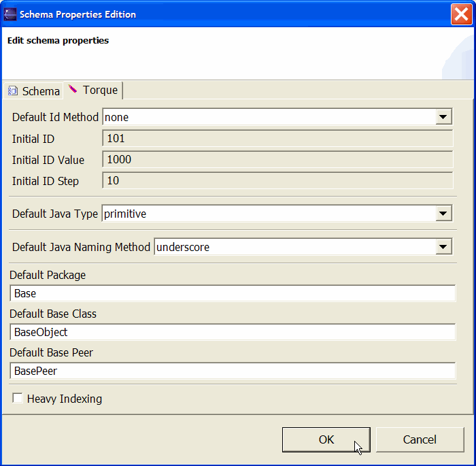Click the Default Id Method label
Image resolution: width=476 pixels, height=466 pixels.
[55, 117]
